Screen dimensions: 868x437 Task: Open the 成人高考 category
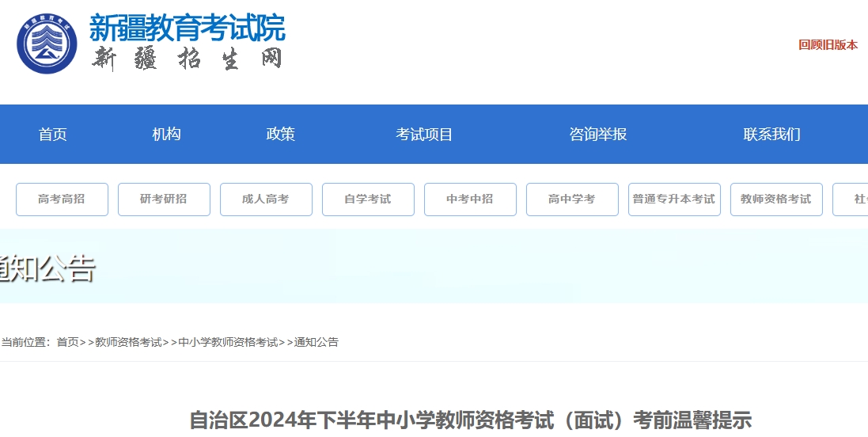pyautogui.click(x=266, y=199)
